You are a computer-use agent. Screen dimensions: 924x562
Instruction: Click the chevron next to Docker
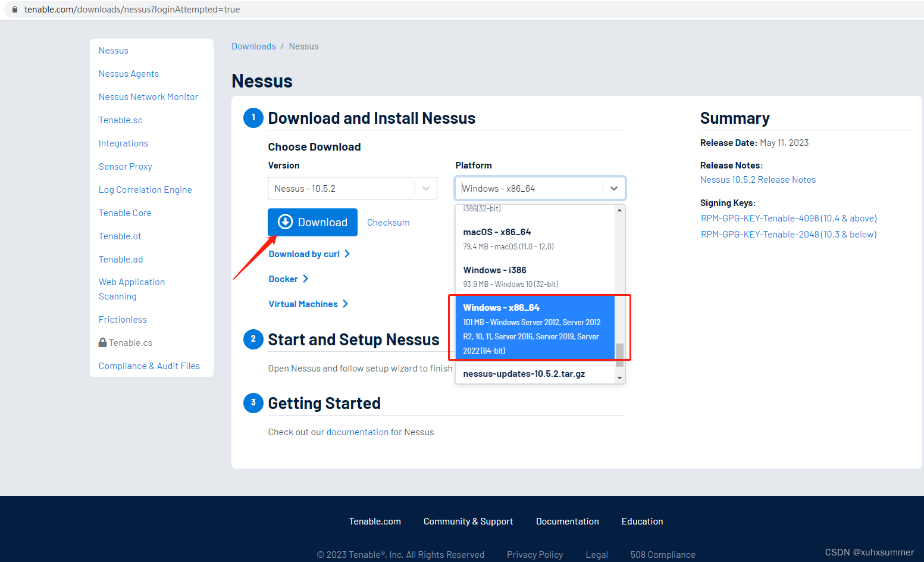(x=305, y=279)
